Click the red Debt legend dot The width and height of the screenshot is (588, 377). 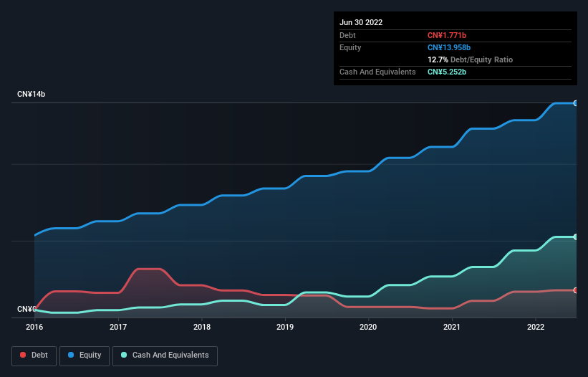pyautogui.click(x=23, y=355)
